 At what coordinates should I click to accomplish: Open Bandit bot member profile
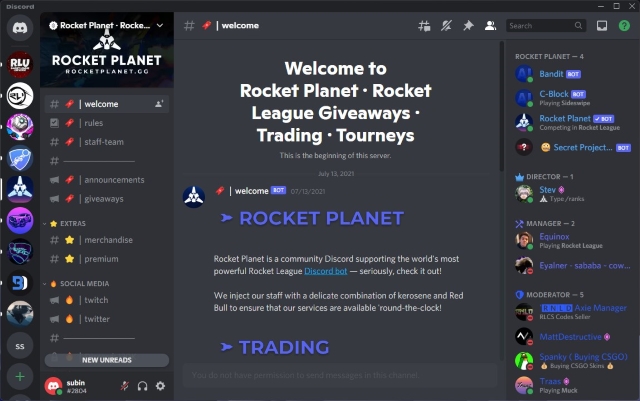[571, 74]
